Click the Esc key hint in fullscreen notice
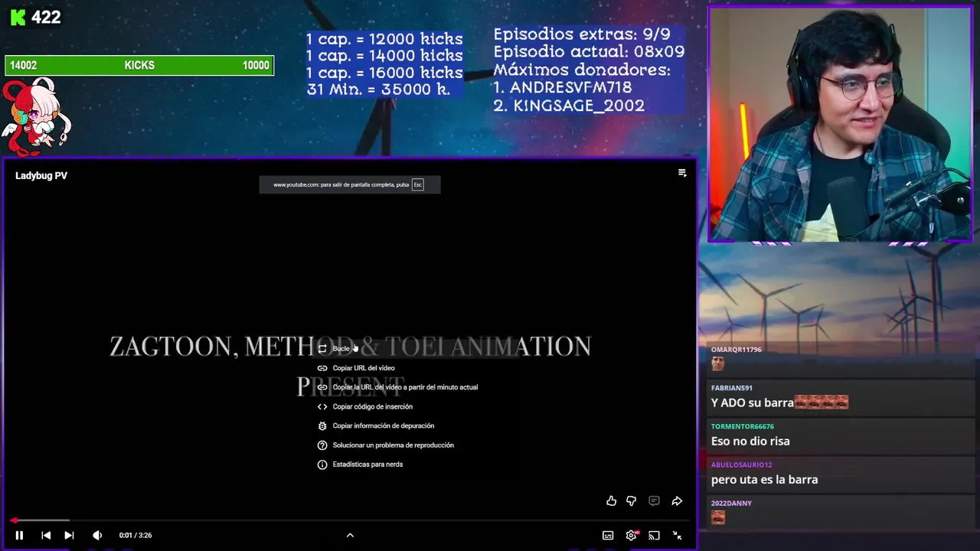The height and width of the screenshot is (551, 980). 417,184
